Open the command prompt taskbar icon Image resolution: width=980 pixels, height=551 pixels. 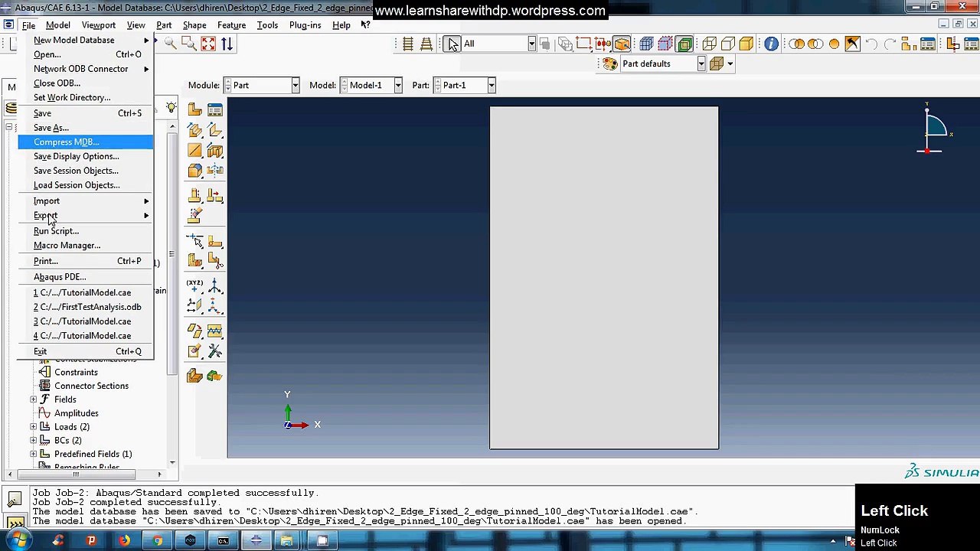(x=223, y=541)
